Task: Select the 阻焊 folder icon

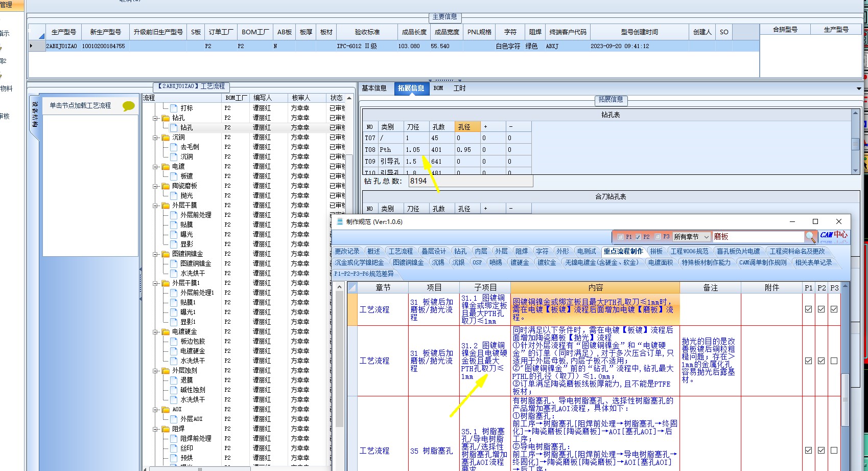Action: 166,429
